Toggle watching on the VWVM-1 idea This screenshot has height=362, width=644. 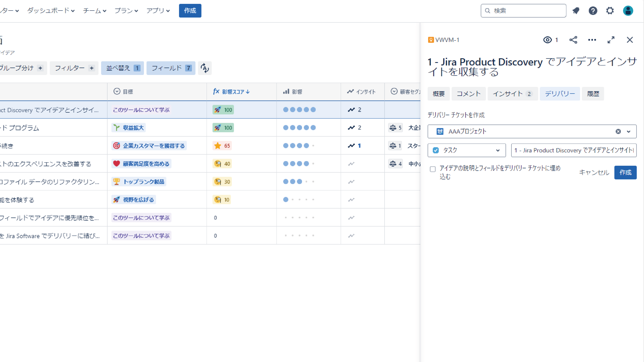548,40
